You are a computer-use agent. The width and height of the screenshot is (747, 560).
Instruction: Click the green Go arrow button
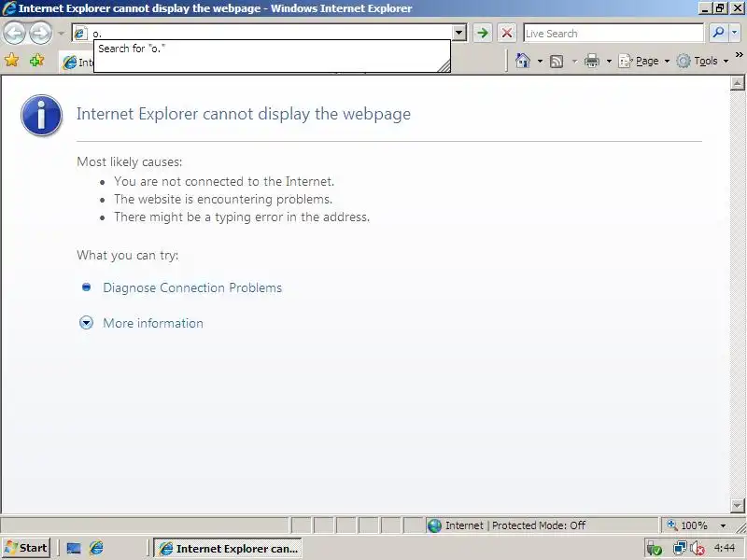pyautogui.click(x=482, y=33)
